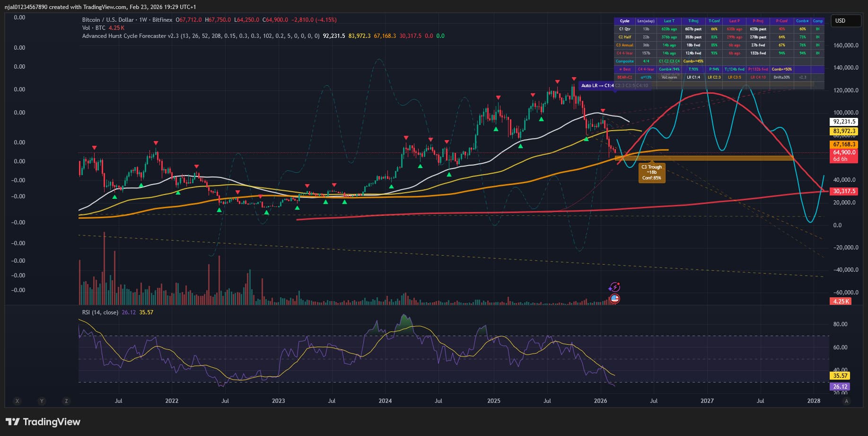Click the green buy arrow near Jul 2022 low
The image size is (868, 436).
[x=219, y=210]
